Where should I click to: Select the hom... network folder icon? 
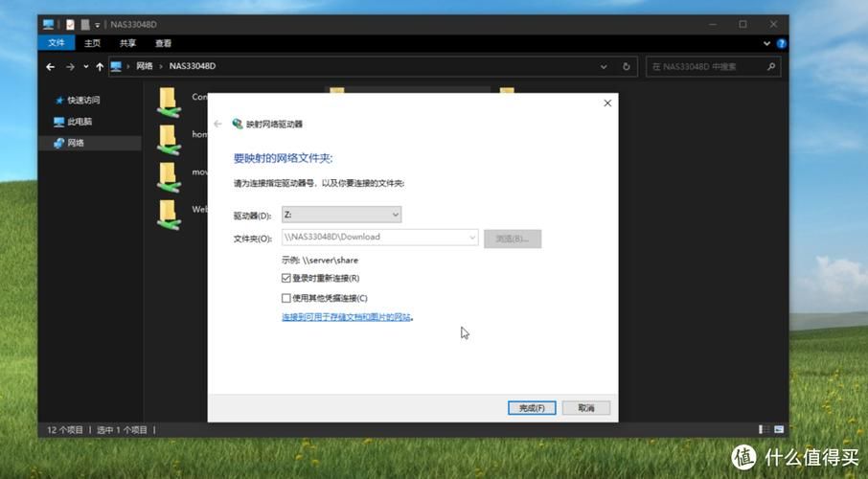(169, 140)
